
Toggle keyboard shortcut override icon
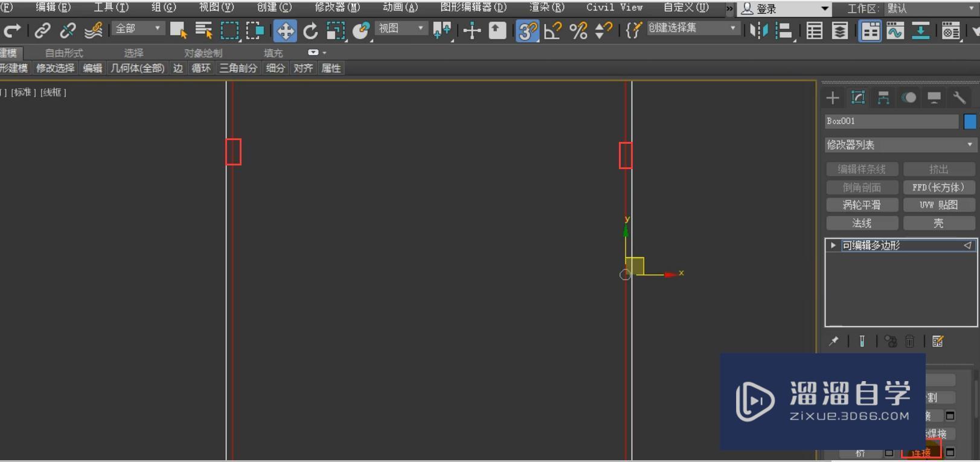pyautogui.click(x=498, y=30)
